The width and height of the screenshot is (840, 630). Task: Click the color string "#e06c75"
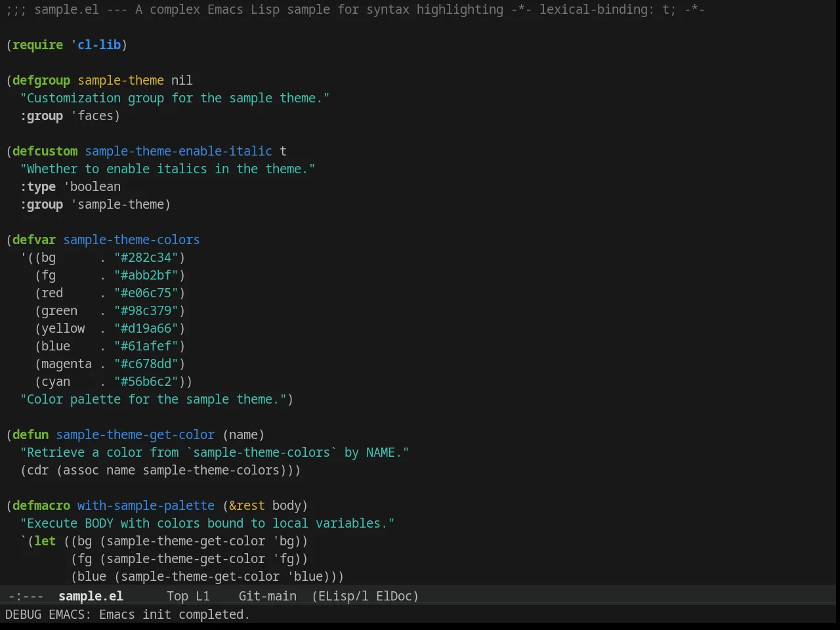[146, 293]
